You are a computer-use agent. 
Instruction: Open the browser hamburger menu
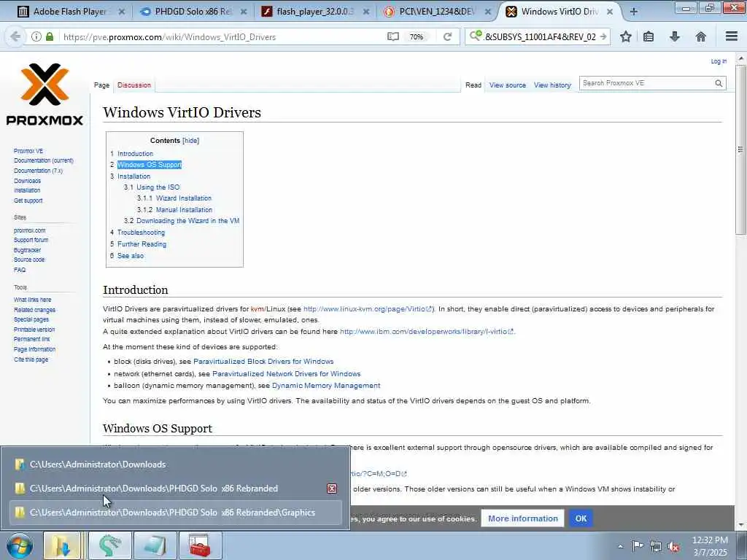(x=732, y=36)
